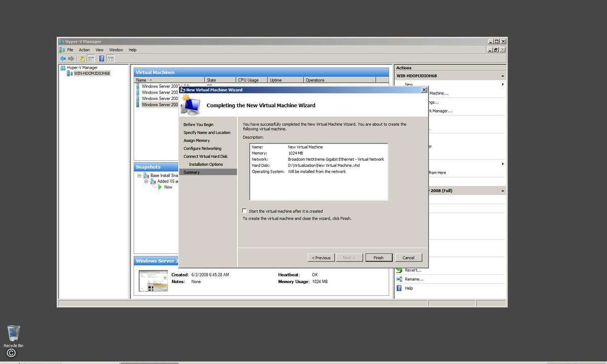Click the Memory value 1024 MB in description
The width and height of the screenshot is (607, 364).
295,153
